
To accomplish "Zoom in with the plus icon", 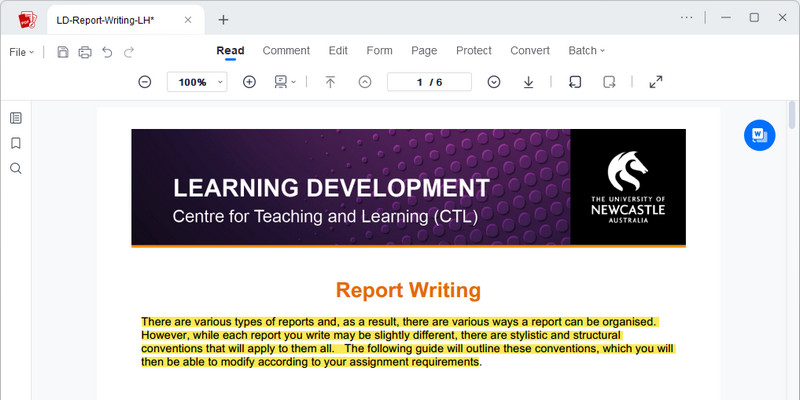I will click(x=249, y=82).
